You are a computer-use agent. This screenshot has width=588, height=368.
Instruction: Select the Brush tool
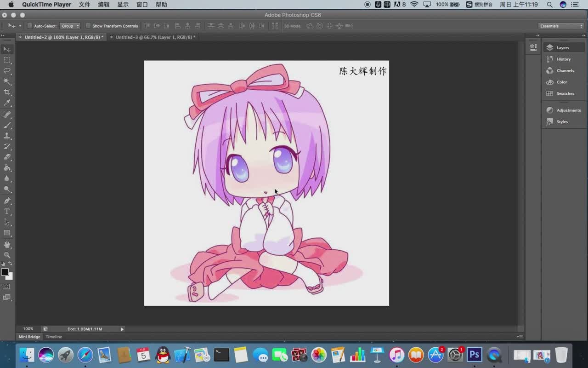pos(7,125)
